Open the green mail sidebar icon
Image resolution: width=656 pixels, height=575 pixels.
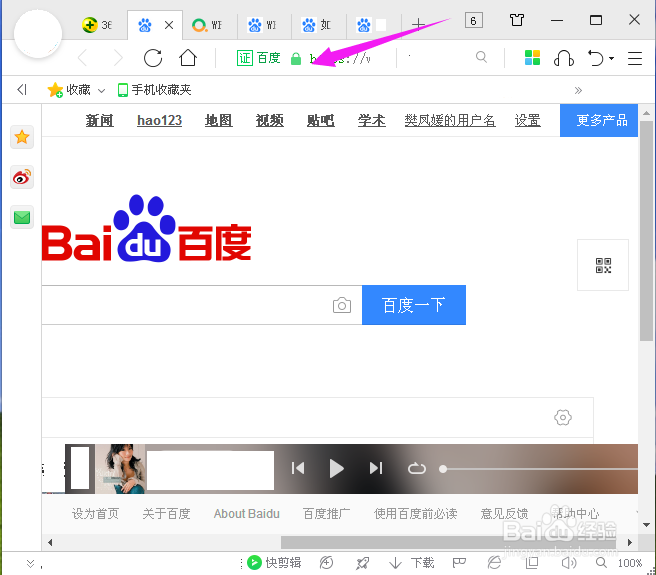click(x=22, y=217)
